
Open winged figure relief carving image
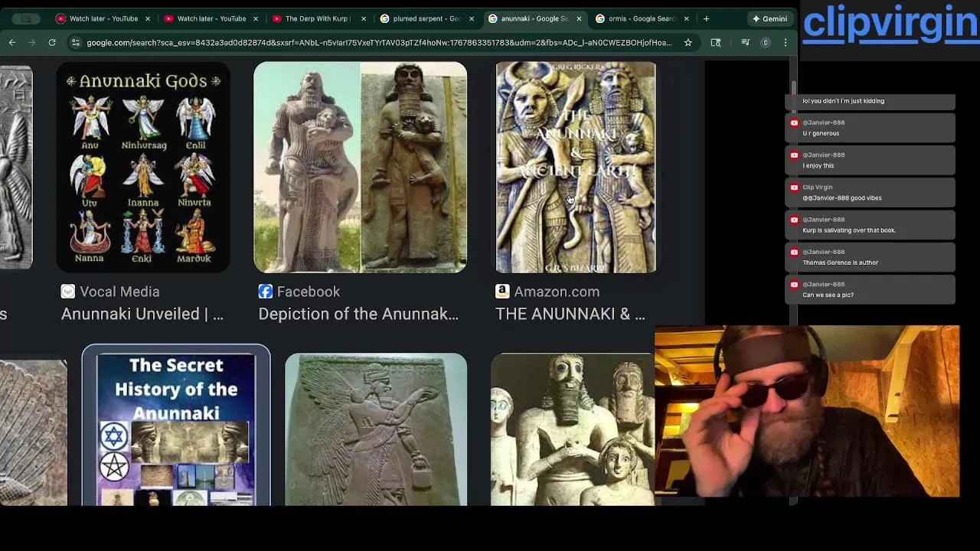(x=376, y=429)
